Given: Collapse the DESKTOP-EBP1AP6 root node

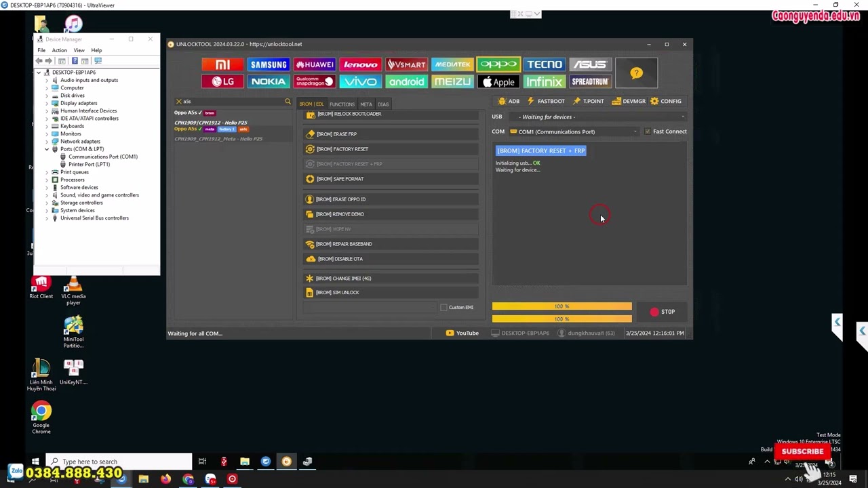Looking at the screenshot, I should (39, 73).
